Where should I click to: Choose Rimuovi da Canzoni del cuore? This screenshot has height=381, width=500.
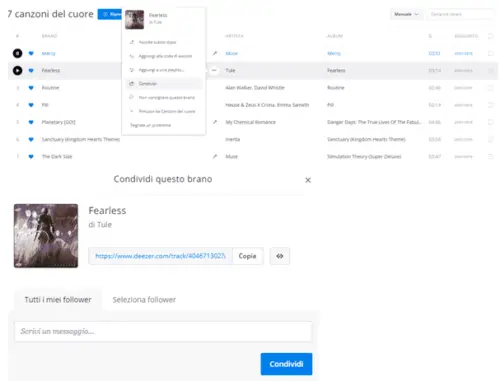tap(163, 111)
